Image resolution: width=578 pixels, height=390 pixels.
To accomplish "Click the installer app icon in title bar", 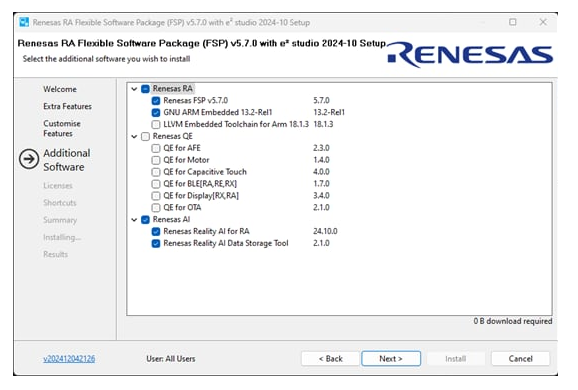I will pyautogui.click(x=24, y=22).
